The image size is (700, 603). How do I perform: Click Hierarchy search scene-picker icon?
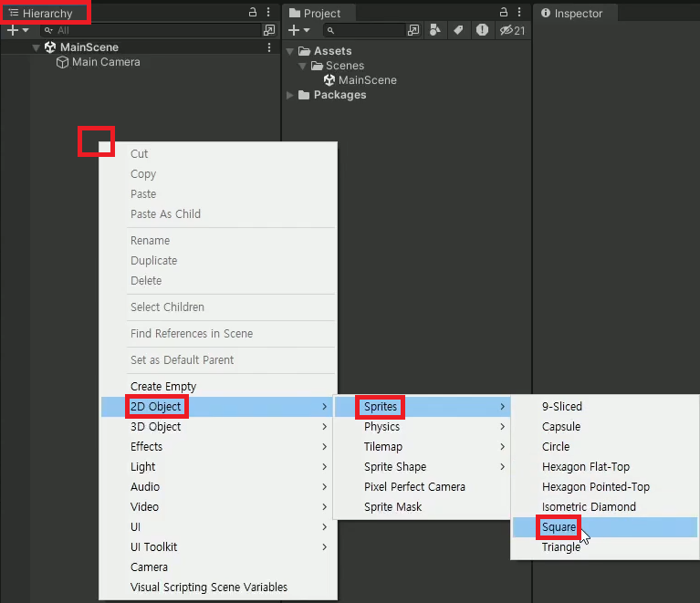(x=269, y=30)
